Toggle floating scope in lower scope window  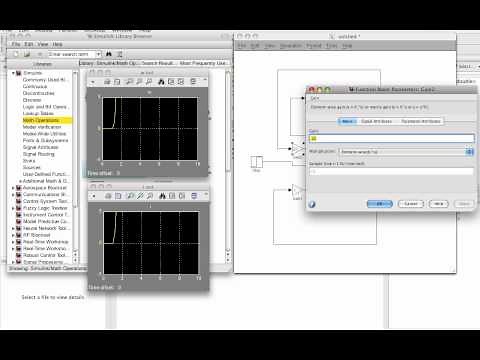194,196
